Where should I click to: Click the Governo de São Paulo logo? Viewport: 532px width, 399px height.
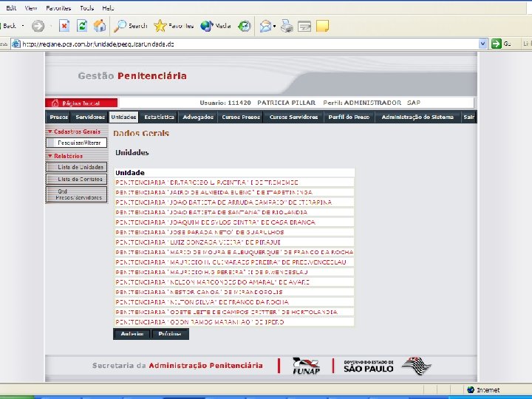point(387,366)
